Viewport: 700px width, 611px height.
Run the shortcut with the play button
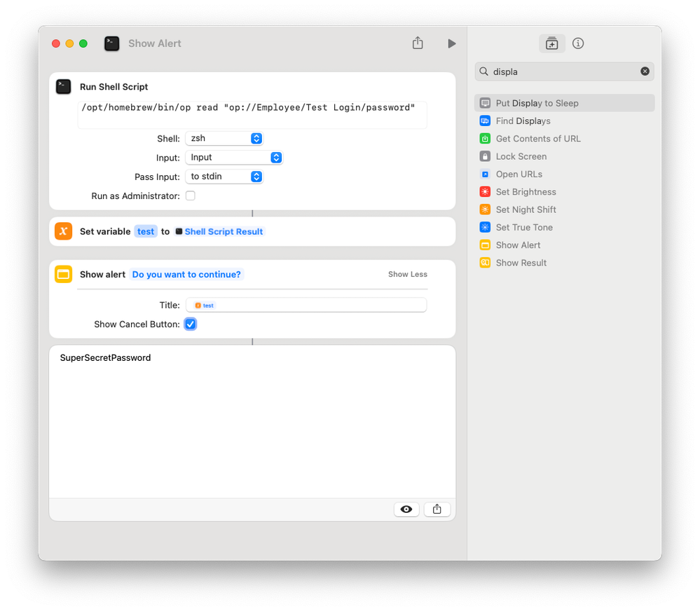point(451,43)
